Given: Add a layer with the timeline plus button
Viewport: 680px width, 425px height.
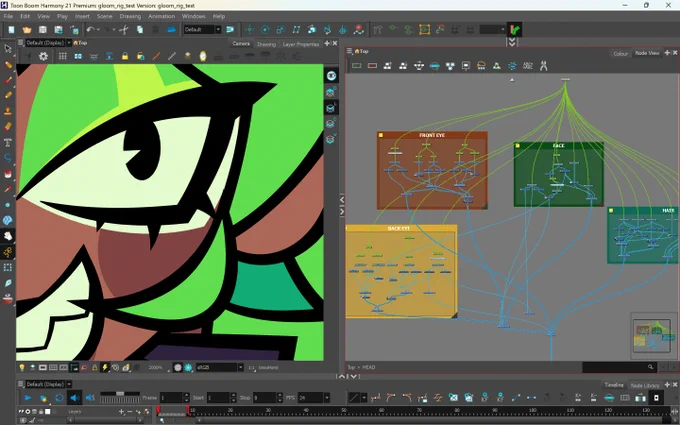Looking at the screenshot, I should point(122,412).
